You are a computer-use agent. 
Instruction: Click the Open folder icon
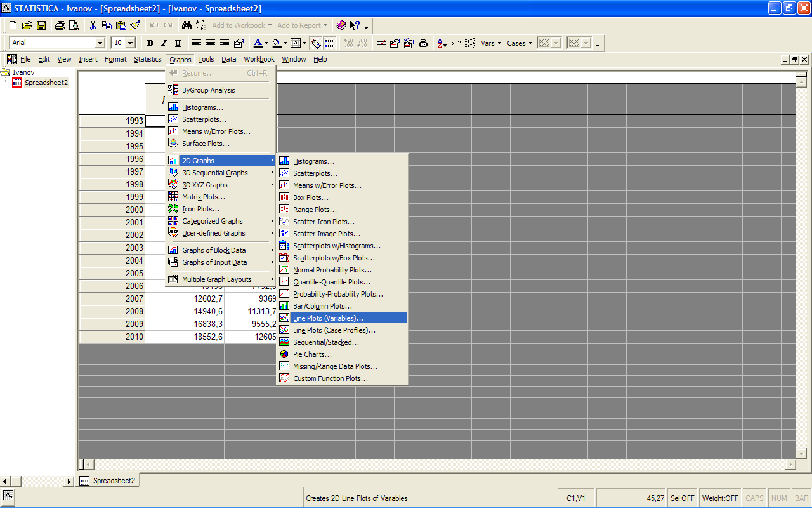pyautogui.click(x=27, y=25)
